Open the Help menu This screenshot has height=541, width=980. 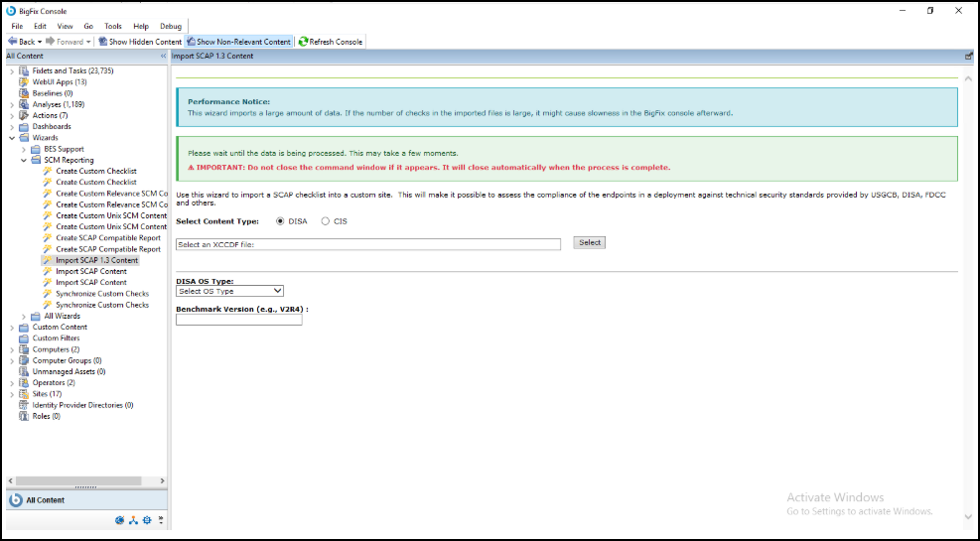(141, 26)
